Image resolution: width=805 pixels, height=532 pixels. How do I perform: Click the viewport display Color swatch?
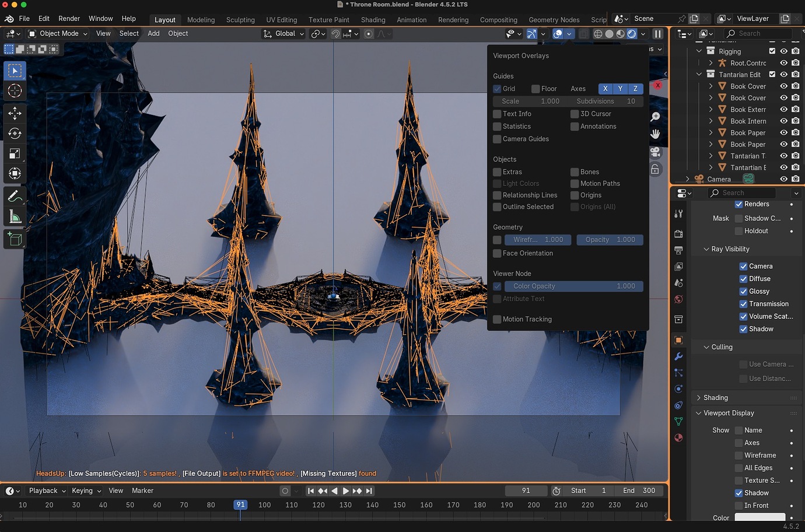759,517
